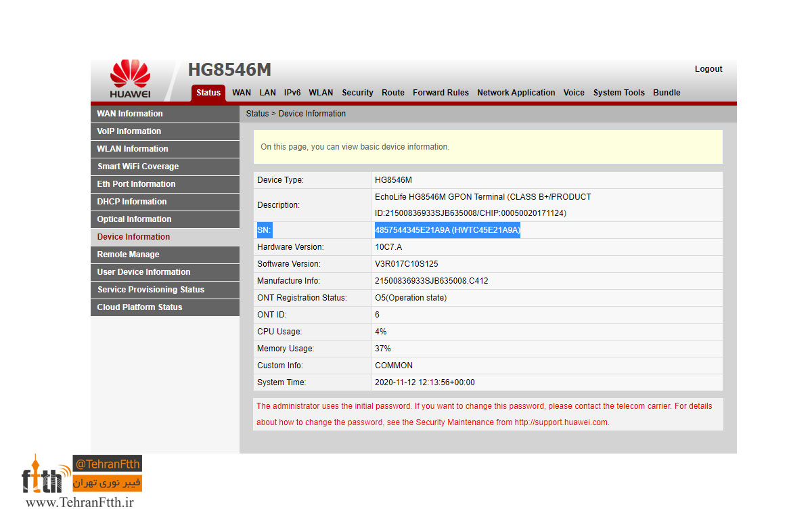
Task: Click ONT ID value 6
Action: click(x=378, y=315)
